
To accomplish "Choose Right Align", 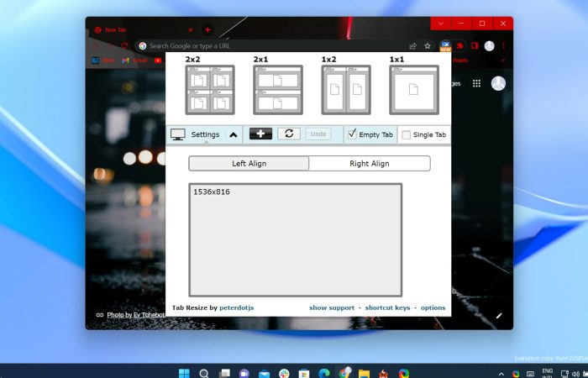I will click(x=370, y=164).
